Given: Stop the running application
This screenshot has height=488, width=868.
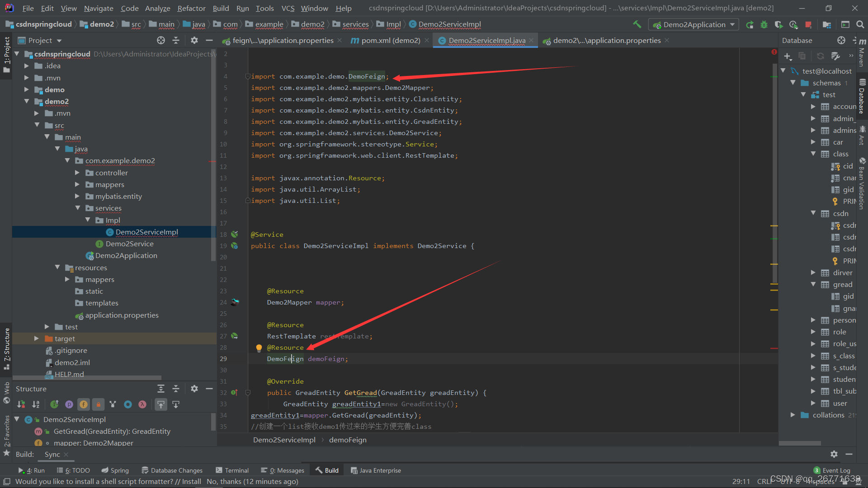Looking at the screenshot, I should (808, 24).
